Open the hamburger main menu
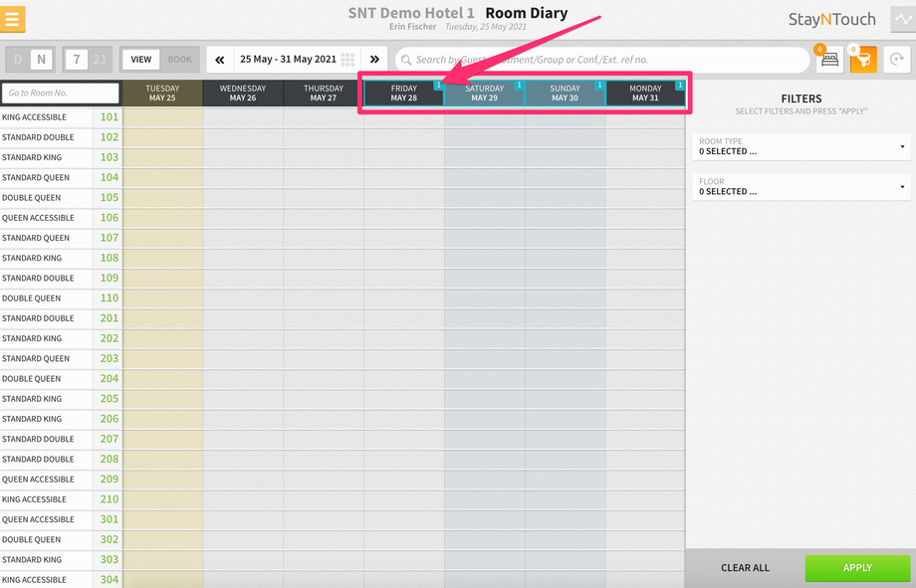 tap(12, 19)
